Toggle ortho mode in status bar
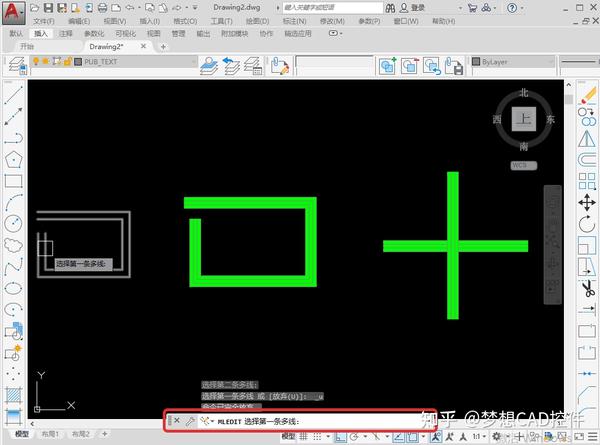This screenshot has width=600, height=445. coord(341,436)
